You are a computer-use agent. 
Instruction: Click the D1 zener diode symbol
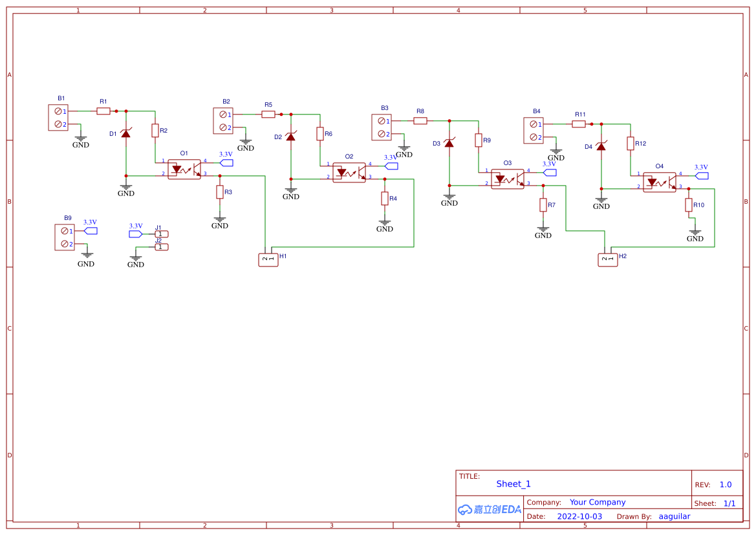click(x=126, y=134)
